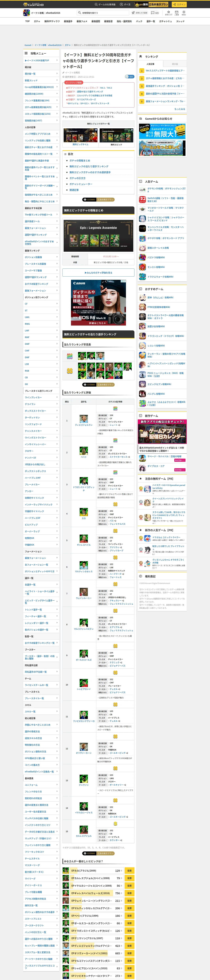
Task: Expand the GK position ranking item
Action: pyautogui.click(x=41, y=384)
